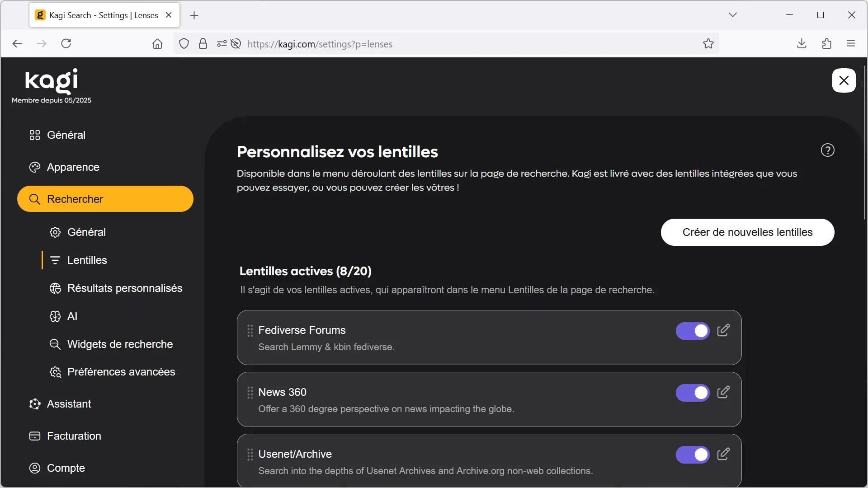Select the Kagi Search Settings tab
Viewport: 868px width, 488px height.
coord(104,15)
